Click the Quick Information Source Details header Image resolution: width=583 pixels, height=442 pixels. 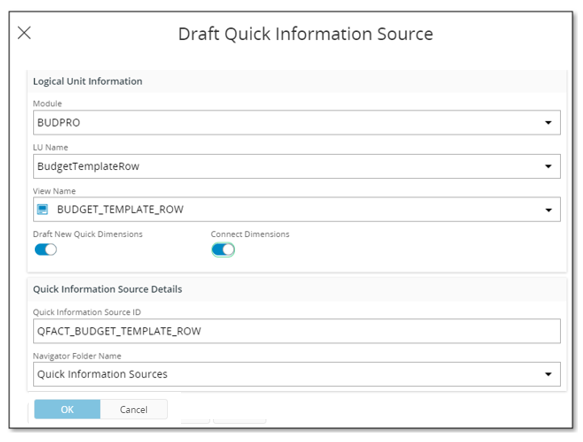pos(107,289)
